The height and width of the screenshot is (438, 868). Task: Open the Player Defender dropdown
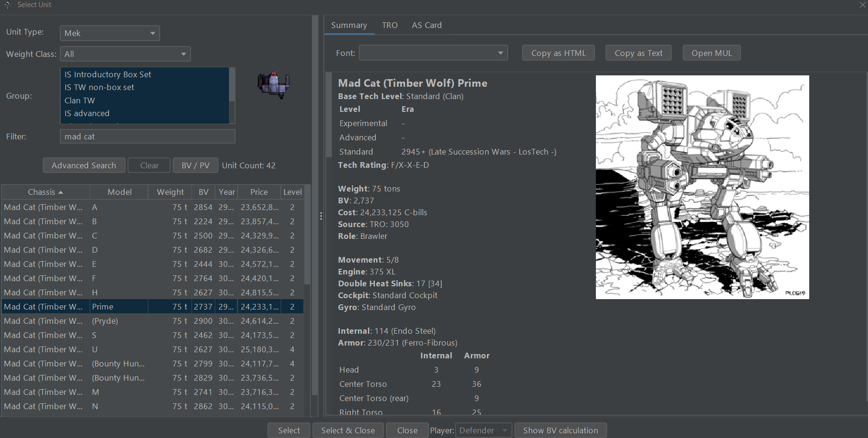(x=483, y=430)
